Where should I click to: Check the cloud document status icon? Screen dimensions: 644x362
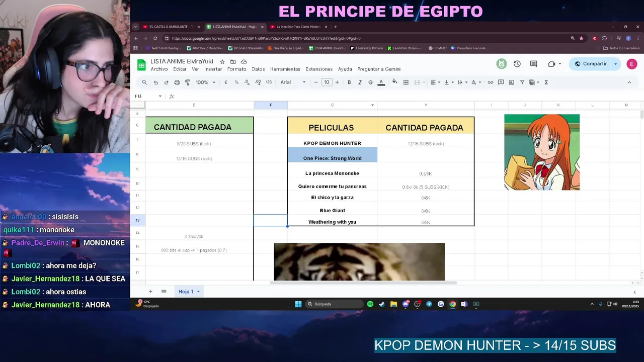(244, 61)
